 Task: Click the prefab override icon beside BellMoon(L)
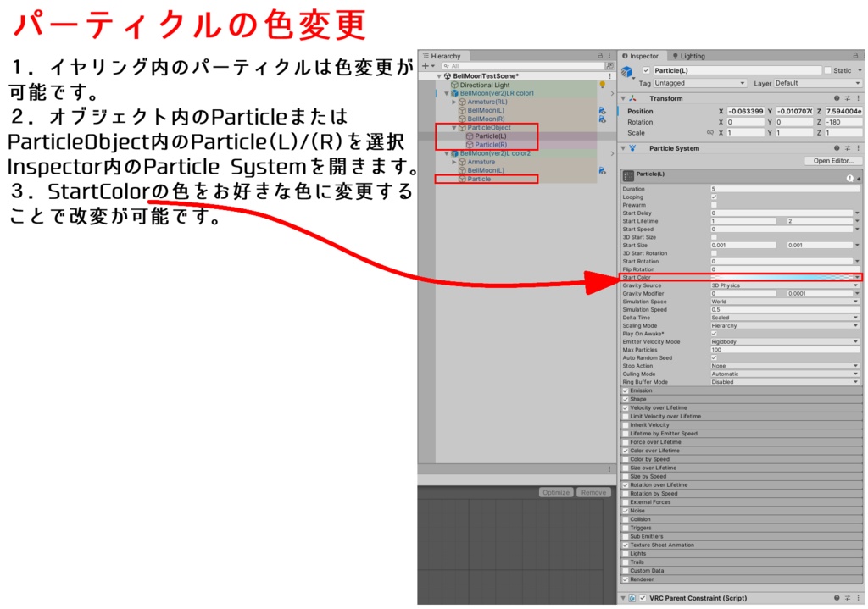(604, 111)
